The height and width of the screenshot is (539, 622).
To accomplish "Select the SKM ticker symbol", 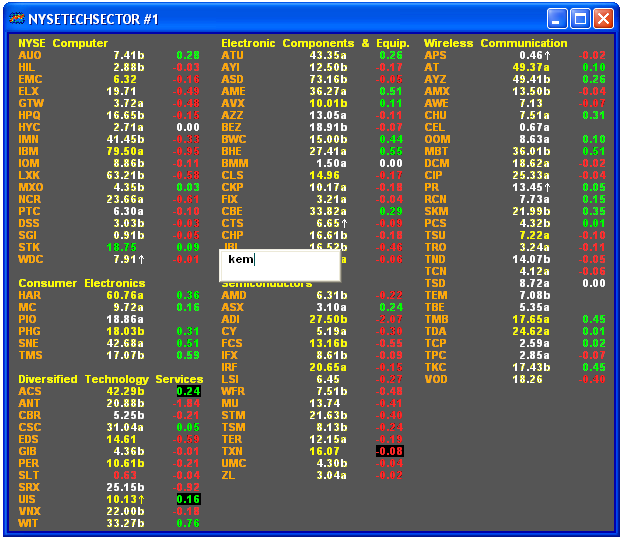I will 436,211.
